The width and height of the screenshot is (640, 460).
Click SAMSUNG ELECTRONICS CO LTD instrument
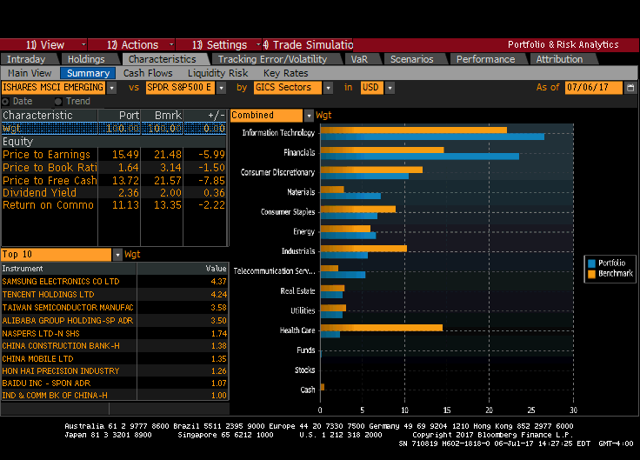(60, 282)
